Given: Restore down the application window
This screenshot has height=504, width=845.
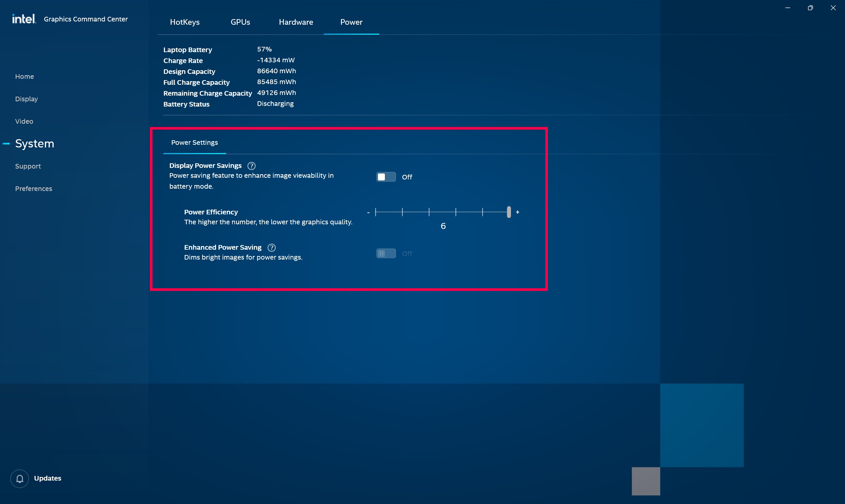Looking at the screenshot, I should [x=810, y=8].
